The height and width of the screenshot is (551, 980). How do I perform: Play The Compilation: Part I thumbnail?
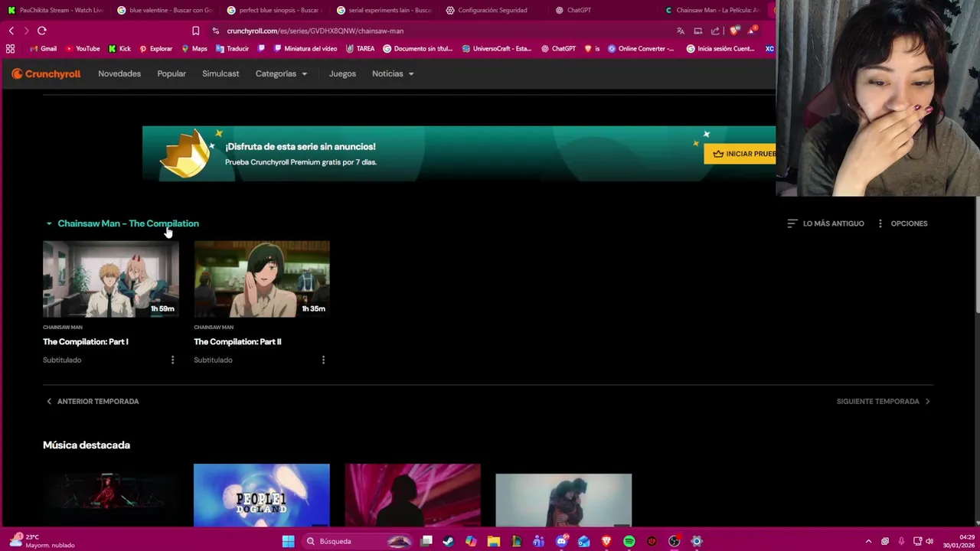111,279
